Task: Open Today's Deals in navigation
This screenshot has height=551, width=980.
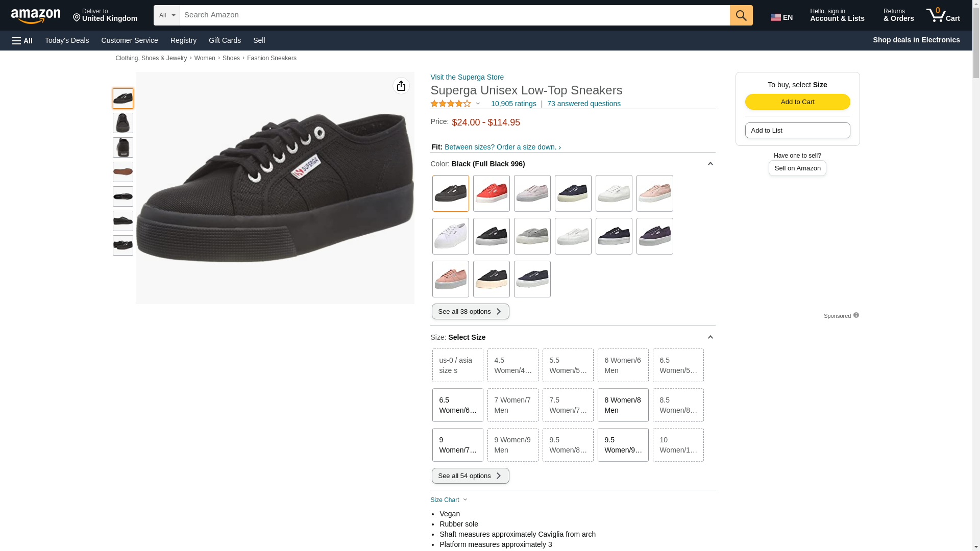Action: point(67,40)
